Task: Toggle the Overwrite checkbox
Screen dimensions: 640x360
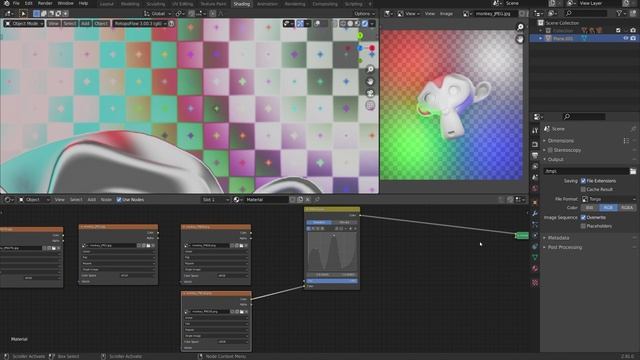Action: pyautogui.click(x=583, y=218)
